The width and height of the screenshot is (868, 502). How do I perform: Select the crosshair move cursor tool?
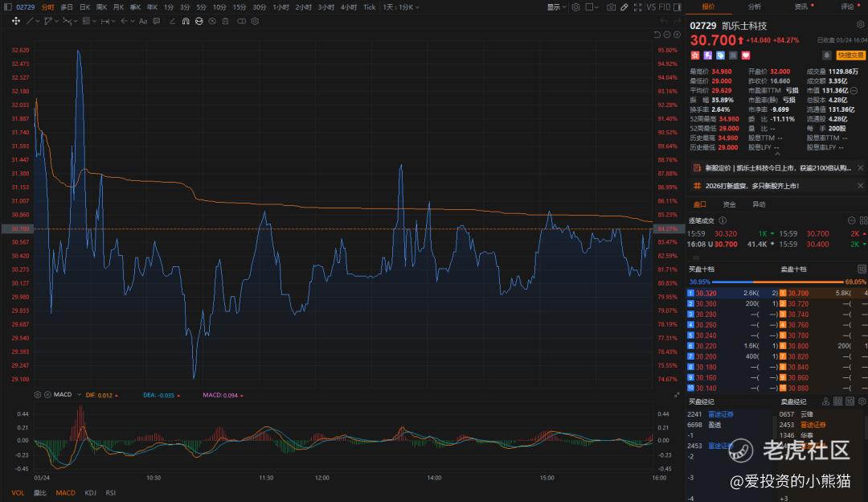coord(16,21)
